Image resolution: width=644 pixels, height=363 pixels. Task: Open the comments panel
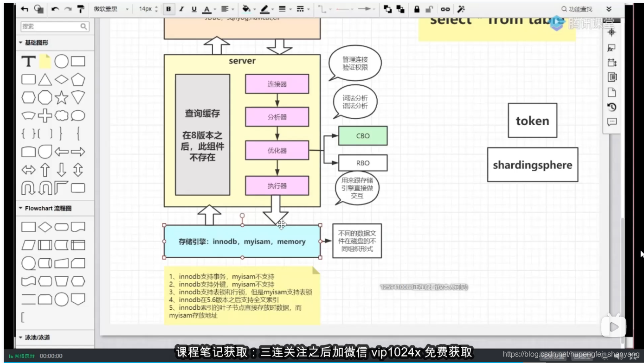[x=612, y=122]
